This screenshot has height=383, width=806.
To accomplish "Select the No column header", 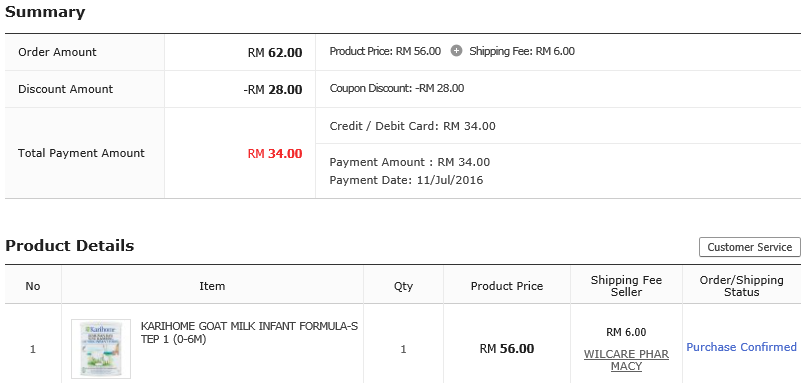I will [33, 286].
